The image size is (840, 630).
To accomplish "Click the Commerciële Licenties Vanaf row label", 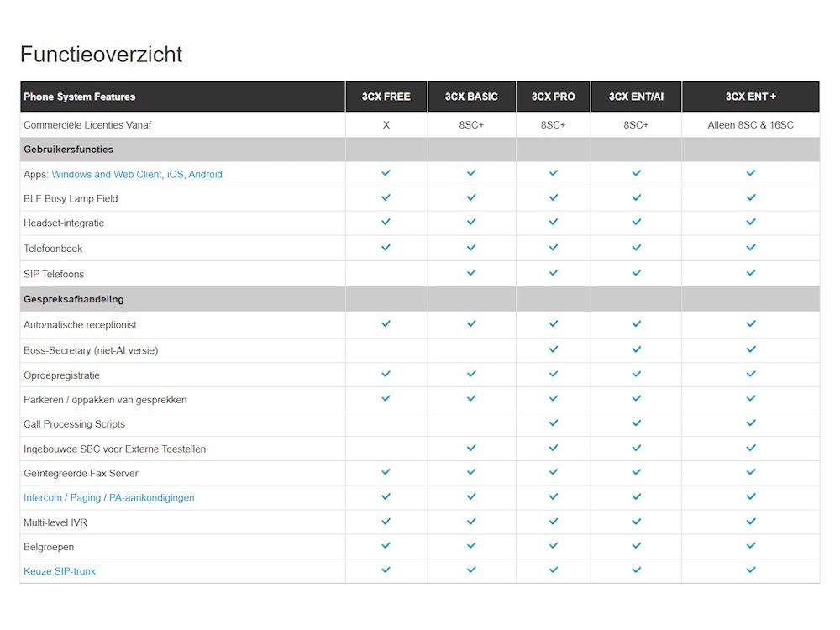I will 87,125.
